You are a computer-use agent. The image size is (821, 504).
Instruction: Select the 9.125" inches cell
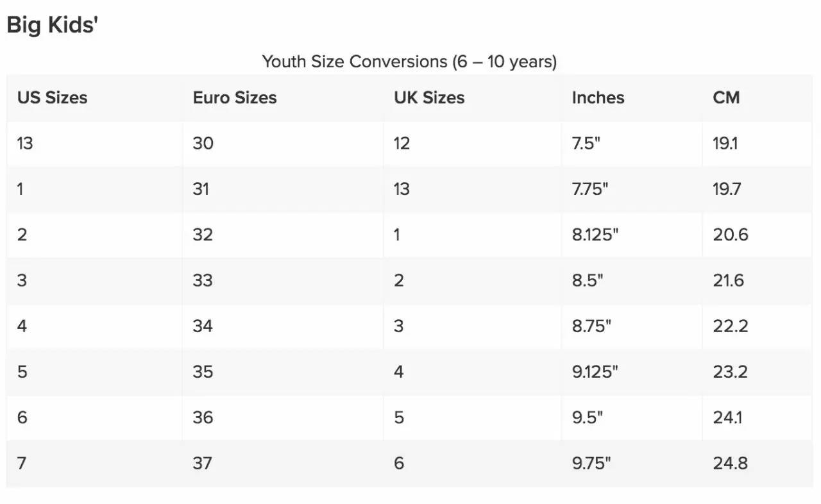tap(595, 372)
